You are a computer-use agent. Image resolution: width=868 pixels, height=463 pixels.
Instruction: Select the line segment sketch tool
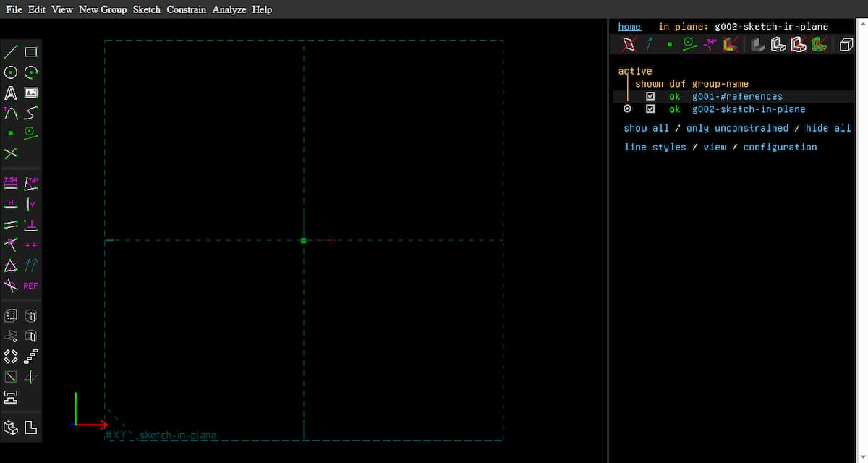(11, 52)
